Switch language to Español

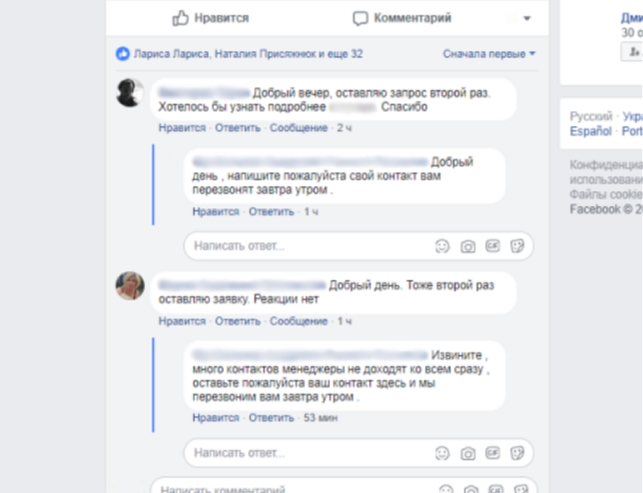[591, 131]
